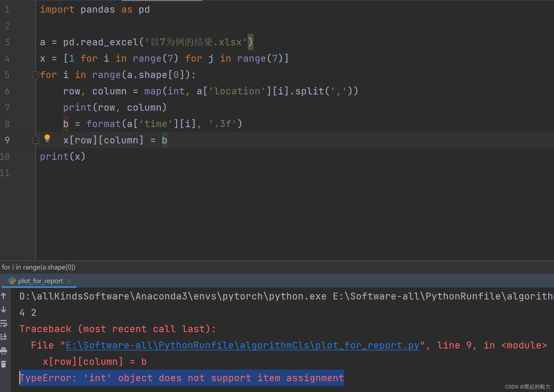Screen dimensions: 554x392
Task: Click the yellow lightbulb intention icon
Action: (x=47, y=138)
